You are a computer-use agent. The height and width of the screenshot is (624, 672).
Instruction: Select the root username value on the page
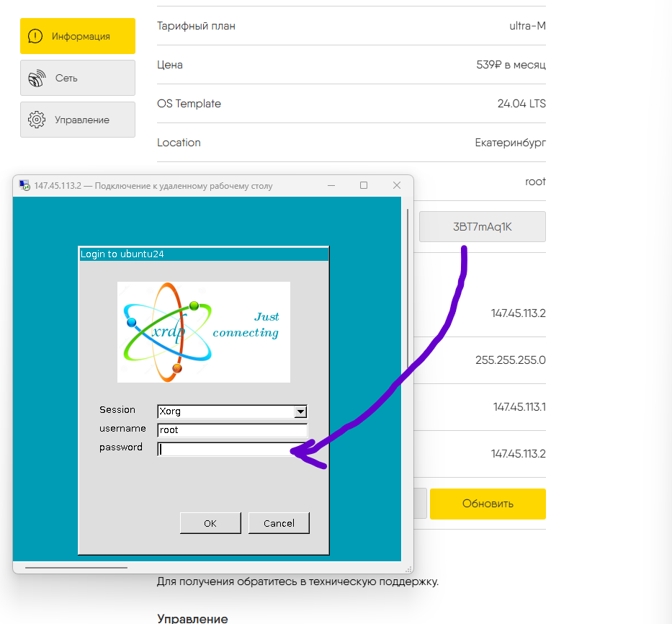[536, 182]
